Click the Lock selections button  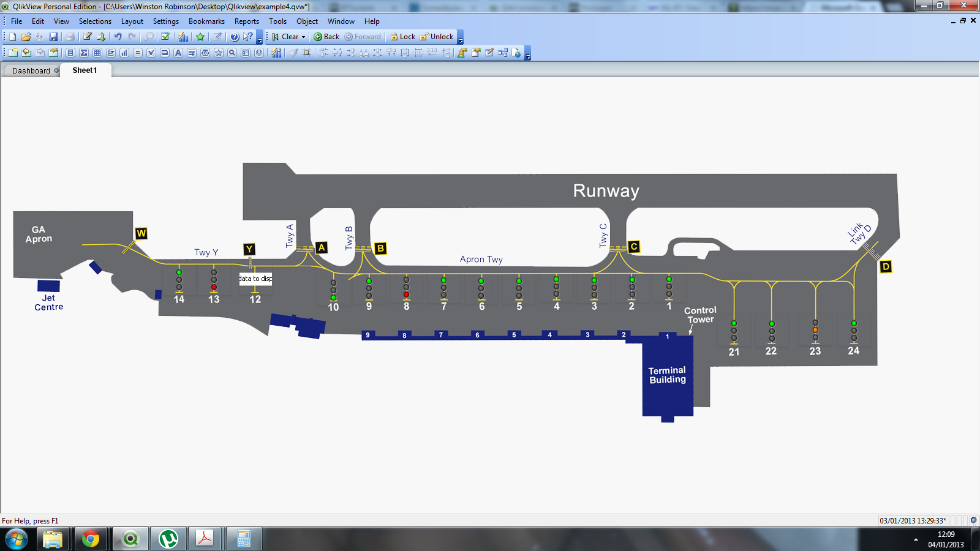403,37
